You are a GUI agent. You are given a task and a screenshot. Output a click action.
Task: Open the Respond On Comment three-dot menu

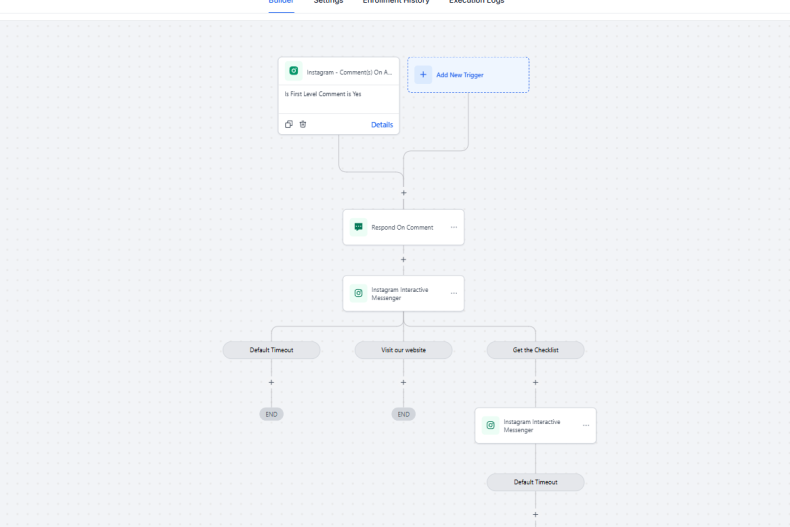pyautogui.click(x=453, y=227)
